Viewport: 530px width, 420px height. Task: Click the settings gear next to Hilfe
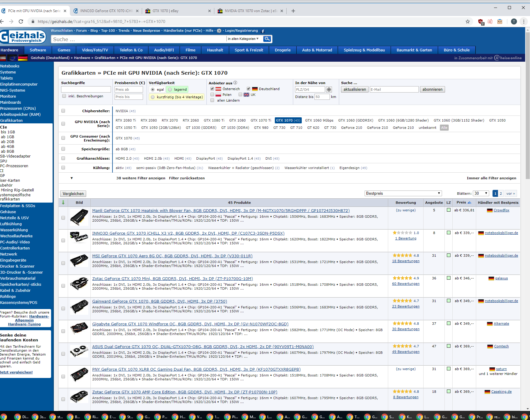(x=219, y=31)
